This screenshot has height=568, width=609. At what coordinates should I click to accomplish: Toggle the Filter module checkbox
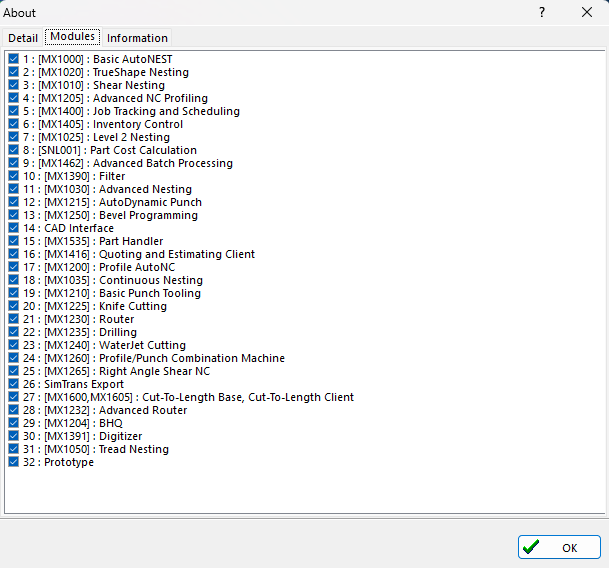pyautogui.click(x=13, y=176)
